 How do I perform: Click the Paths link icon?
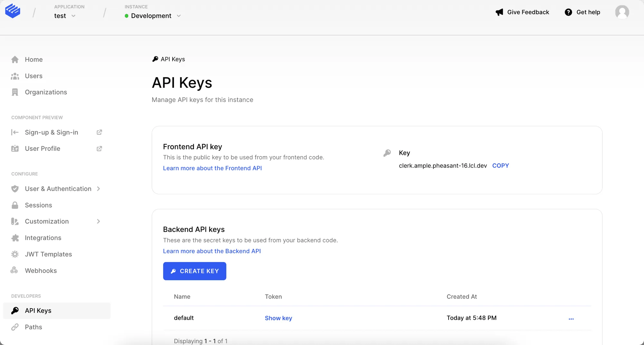pos(15,327)
